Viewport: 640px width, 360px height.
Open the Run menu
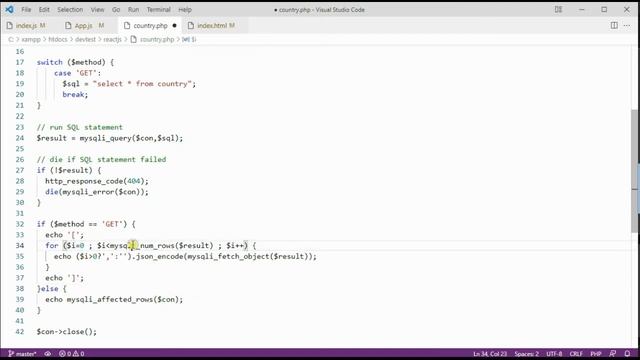click(133, 9)
